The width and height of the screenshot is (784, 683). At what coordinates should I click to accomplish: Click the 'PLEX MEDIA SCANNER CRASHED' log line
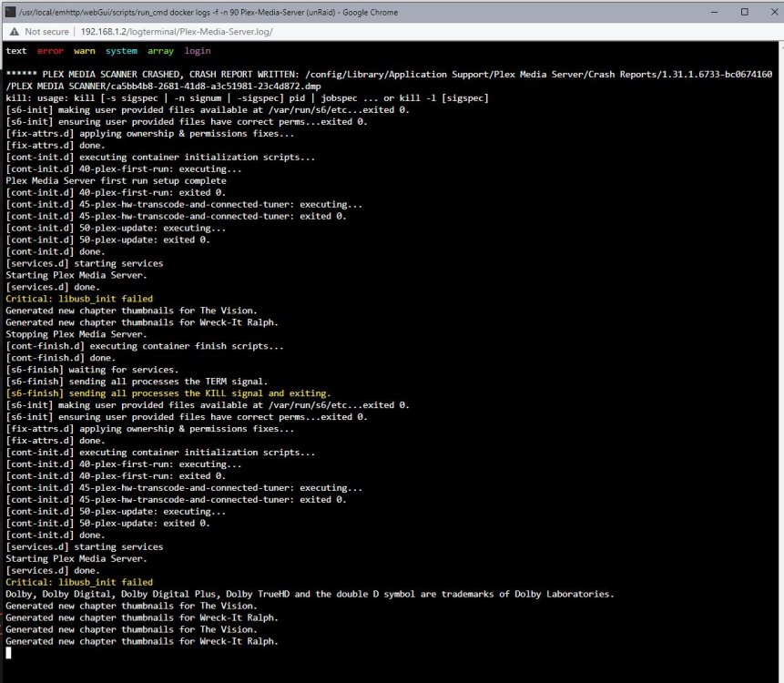click(389, 75)
